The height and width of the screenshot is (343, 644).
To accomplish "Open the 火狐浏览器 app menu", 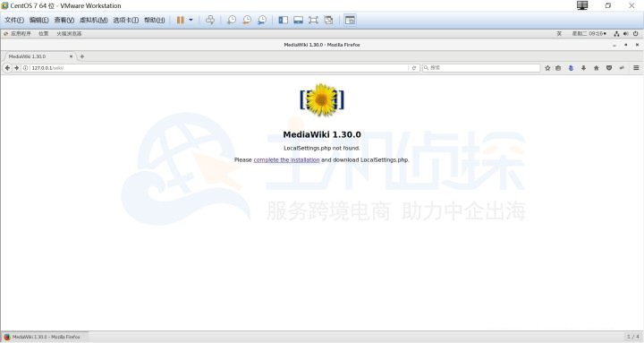I will [69, 34].
